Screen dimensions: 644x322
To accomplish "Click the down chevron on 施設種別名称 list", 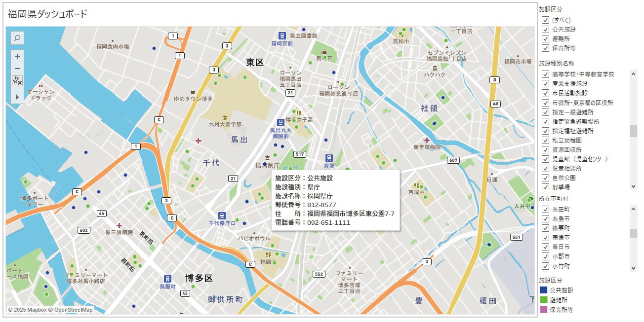I will pos(634,186).
